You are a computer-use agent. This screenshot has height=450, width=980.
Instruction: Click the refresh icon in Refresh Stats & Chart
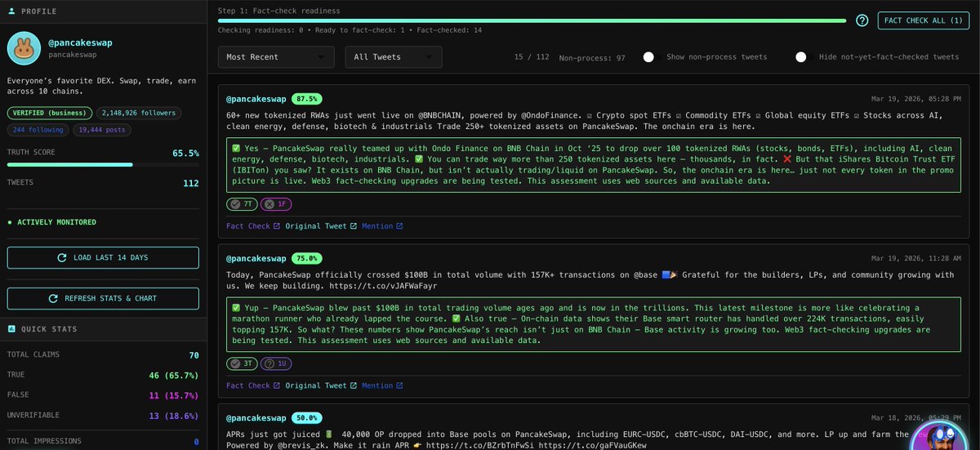(x=54, y=298)
